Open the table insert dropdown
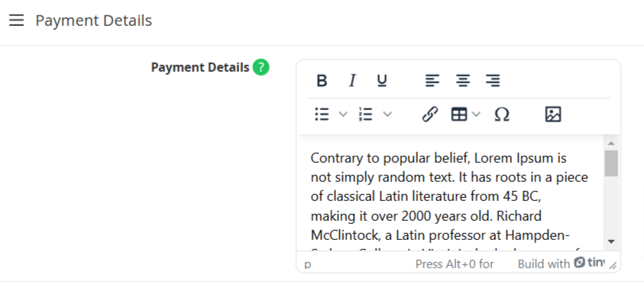Viewport: 644px width, 282px height. (465, 115)
